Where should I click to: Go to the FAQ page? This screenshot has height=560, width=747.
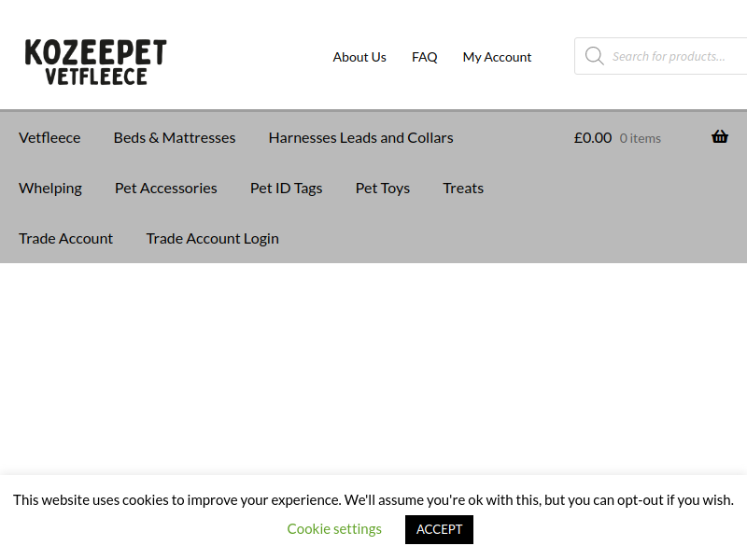click(424, 57)
